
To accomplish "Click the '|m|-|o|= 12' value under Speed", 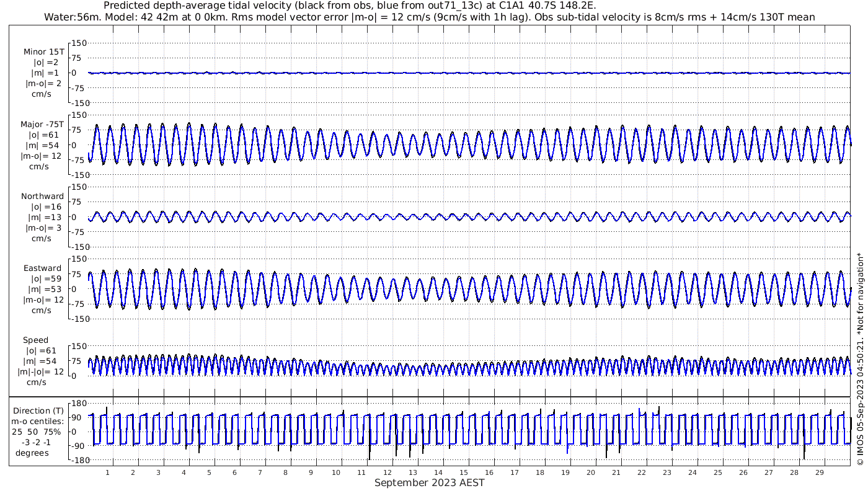I will (40, 371).
